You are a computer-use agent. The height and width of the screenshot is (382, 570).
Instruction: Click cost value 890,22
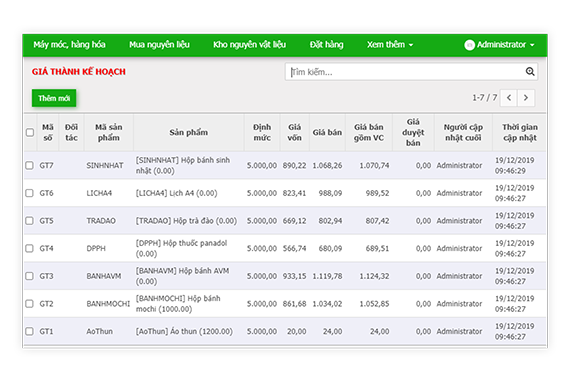(x=294, y=165)
